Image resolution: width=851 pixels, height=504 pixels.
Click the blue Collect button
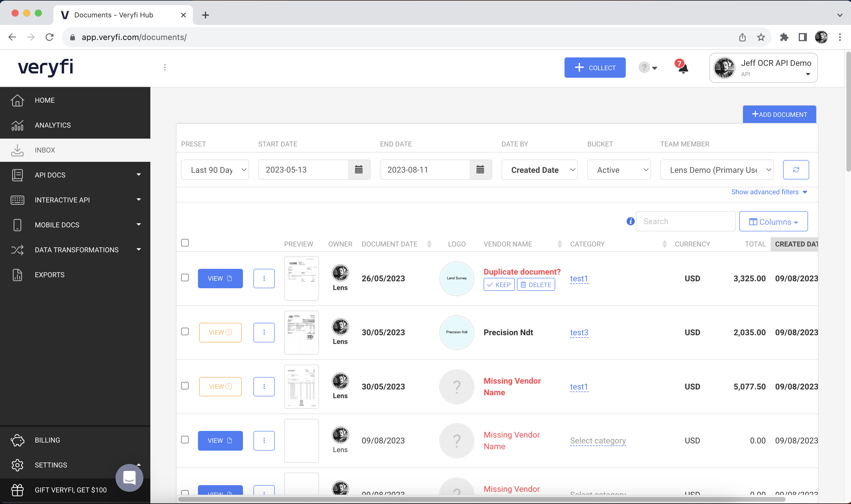[x=595, y=68]
